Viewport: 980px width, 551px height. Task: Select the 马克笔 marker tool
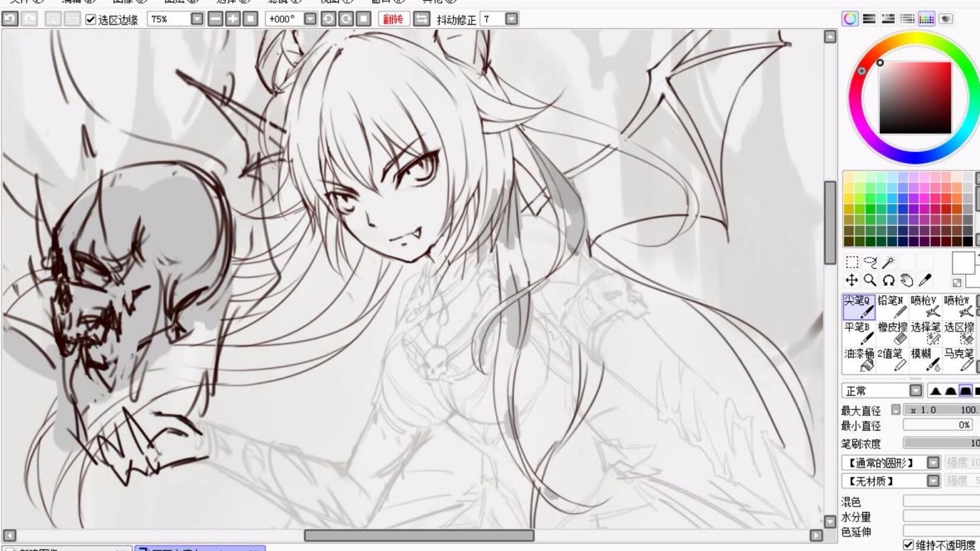pyautogui.click(x=959, y=359)
